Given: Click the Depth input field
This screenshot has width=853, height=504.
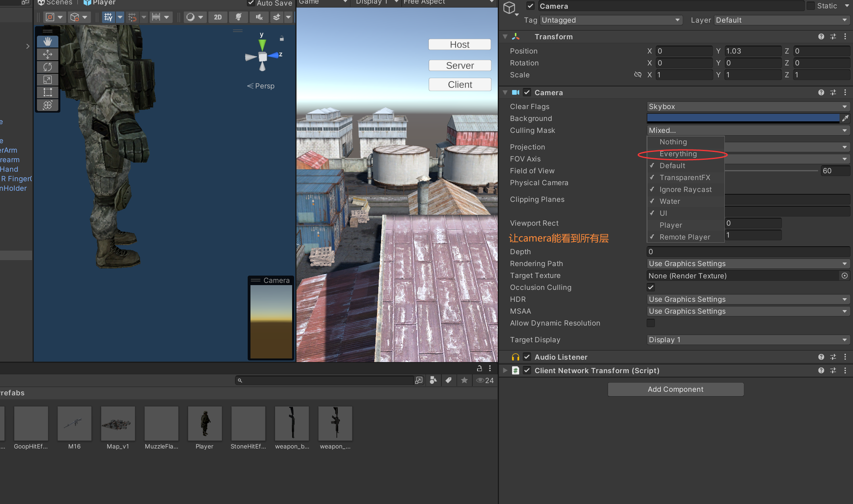Looking at the screenshot, I should point(748,252).
